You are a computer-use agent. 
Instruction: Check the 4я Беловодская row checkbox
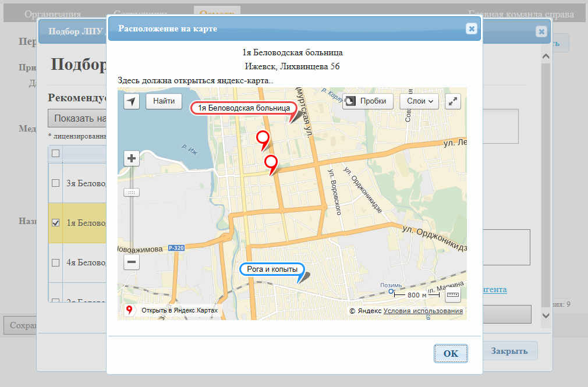(56, 262)
